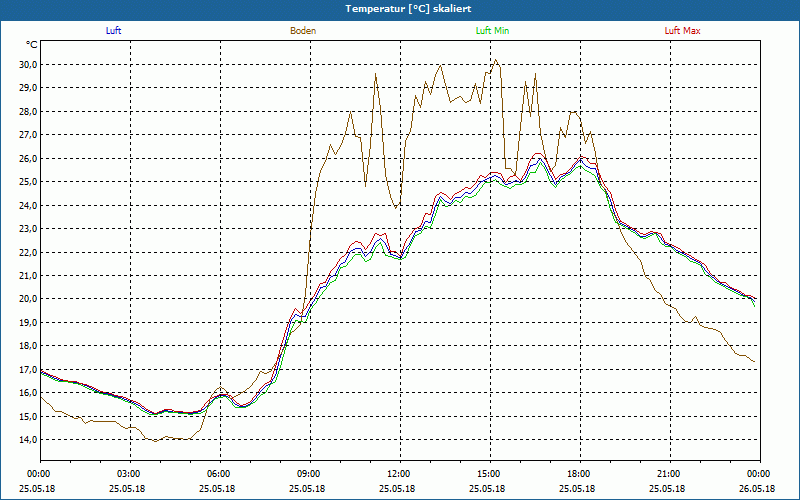The image size is (800, 500).
Task: Click the 15,0 y-axis value
Action: tap(28, 416)
